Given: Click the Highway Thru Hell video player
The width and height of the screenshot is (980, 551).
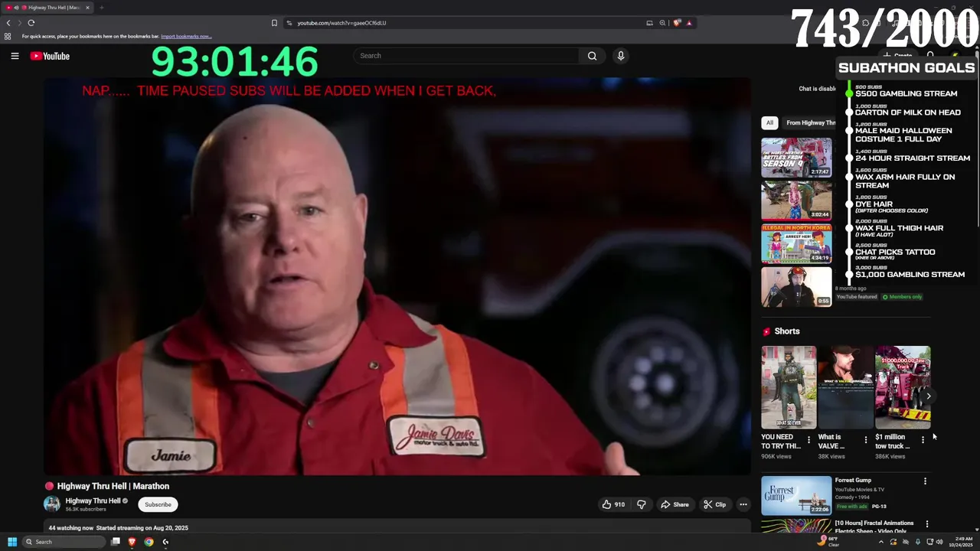Looking at the screenshot, I should tap(397, 275).
